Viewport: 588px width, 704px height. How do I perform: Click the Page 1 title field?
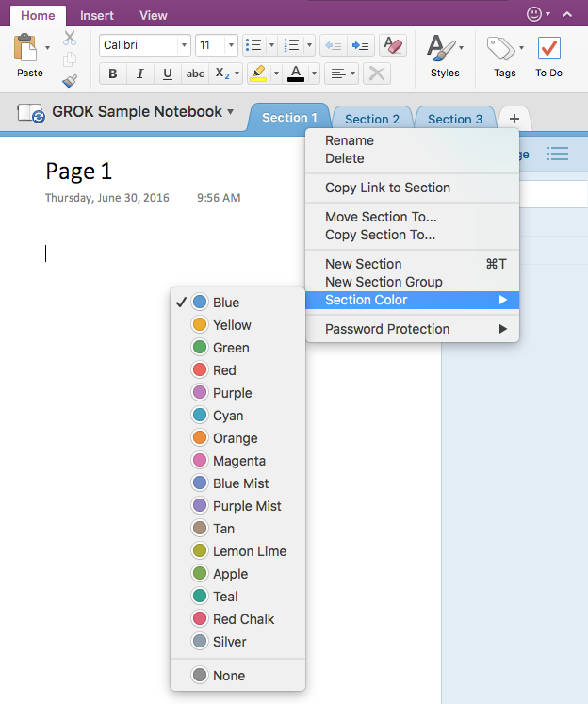coord(79,172)
